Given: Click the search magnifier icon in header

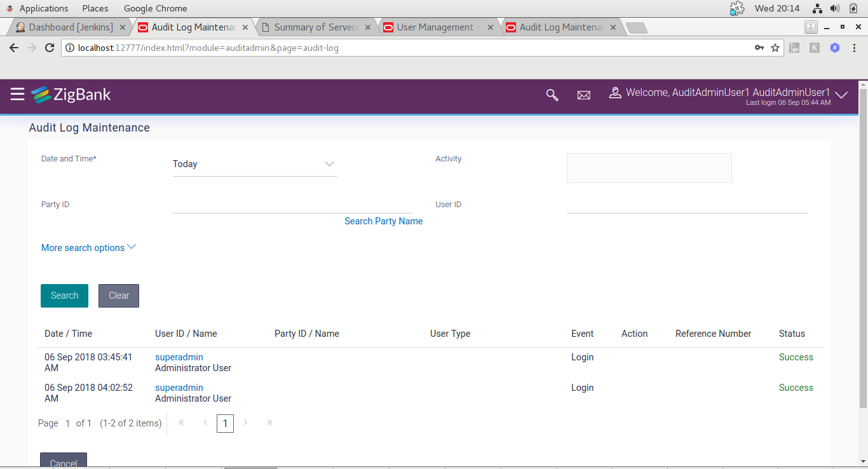Looking at the screenshot, I should [552, 95].
